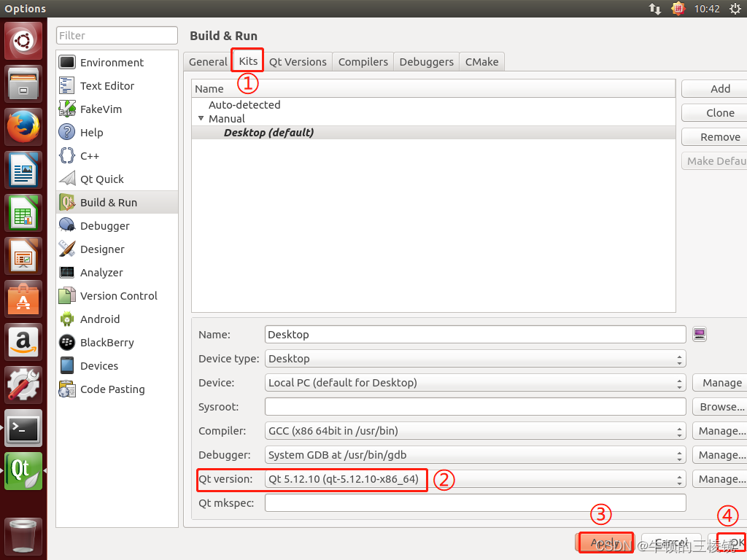Click the FakeVim settings icon

pos(66,109)
